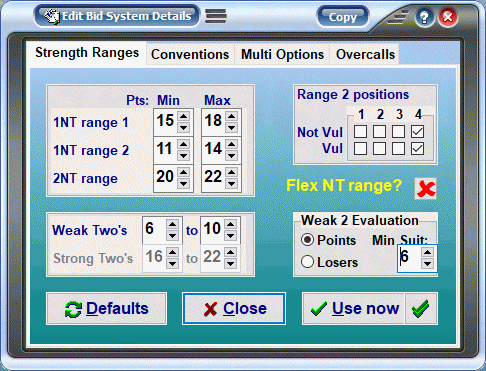
Task: Increase 1NT range 1 Max value
Action: pyautogui.click(x=231, y=116)
